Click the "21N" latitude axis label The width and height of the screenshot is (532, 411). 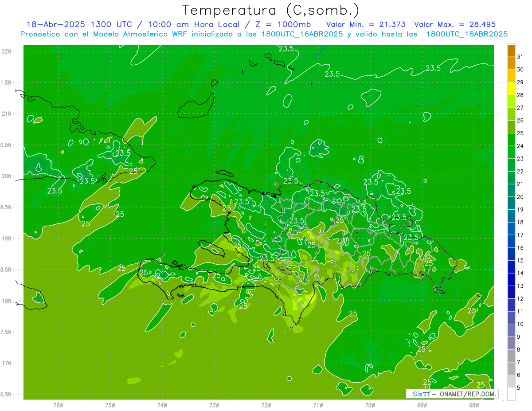point(7,114)
